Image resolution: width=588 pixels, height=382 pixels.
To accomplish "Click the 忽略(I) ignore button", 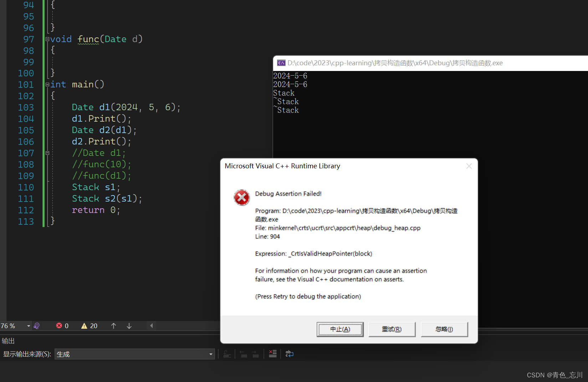I will (444, 329).
